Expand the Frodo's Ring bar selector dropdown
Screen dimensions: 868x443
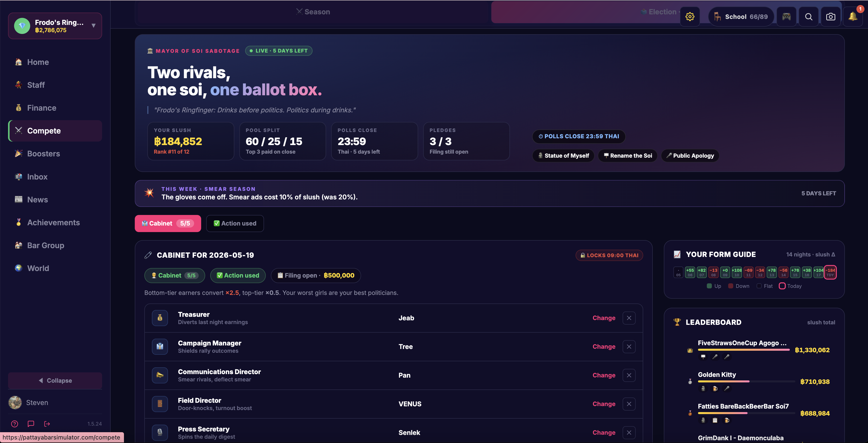click(x=93, y=26)
